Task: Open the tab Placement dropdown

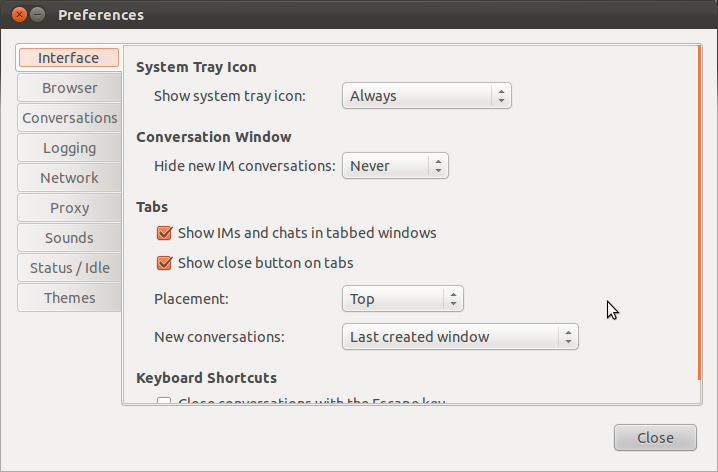Action: coord(403,299)
